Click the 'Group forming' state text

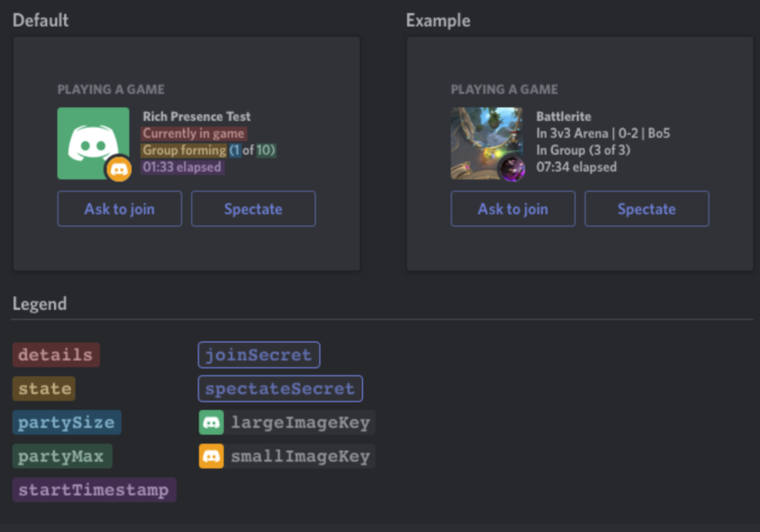184,150
